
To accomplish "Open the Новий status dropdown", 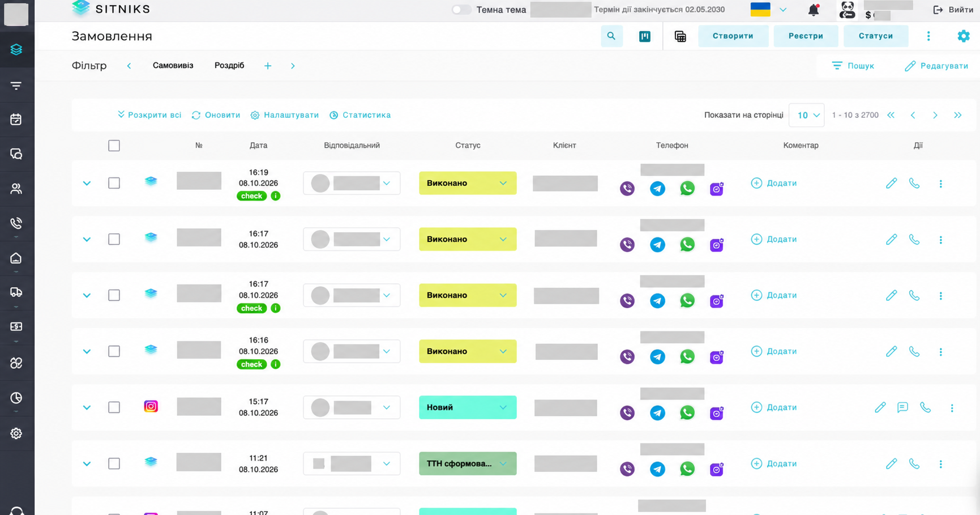I will pyautogui.click(x=468, y=407).
